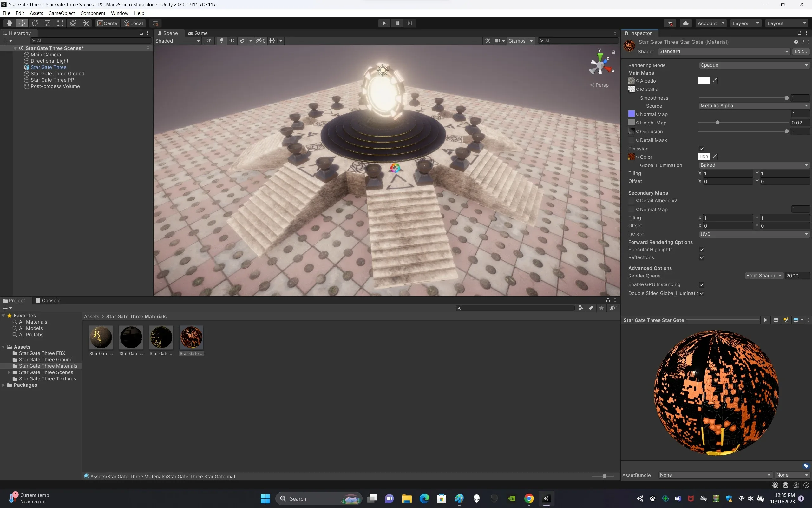
Task: Open Collab services icon
Action: (x=670, y=23)
